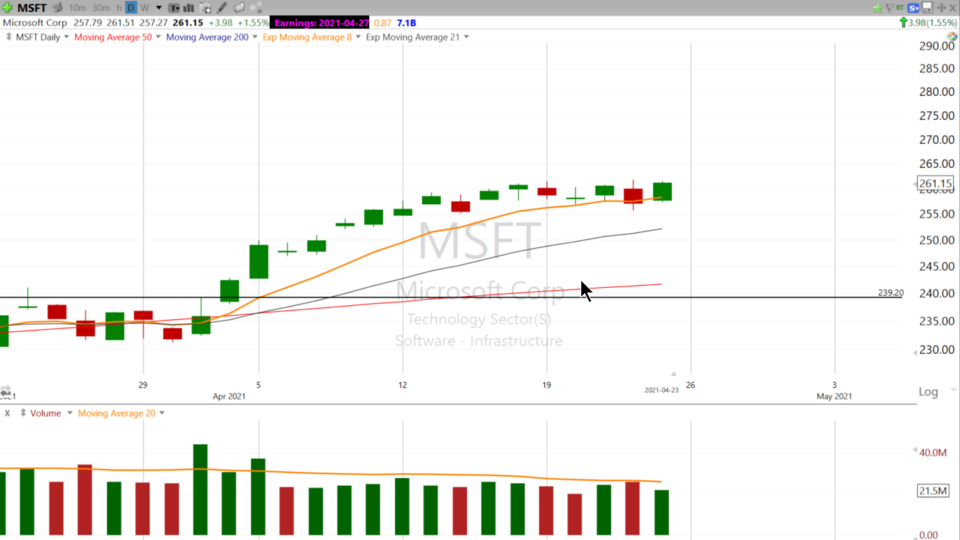The width and height of the screenshot is (960, 540).
Task: Open the blue S dropdown button
Action: click(913, 8)
